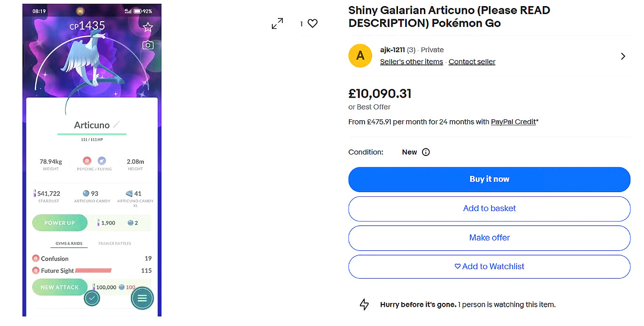The height and width of the screenshot is (326, 644).
Task: Open the condition info icon
Action: click(426, 152)
